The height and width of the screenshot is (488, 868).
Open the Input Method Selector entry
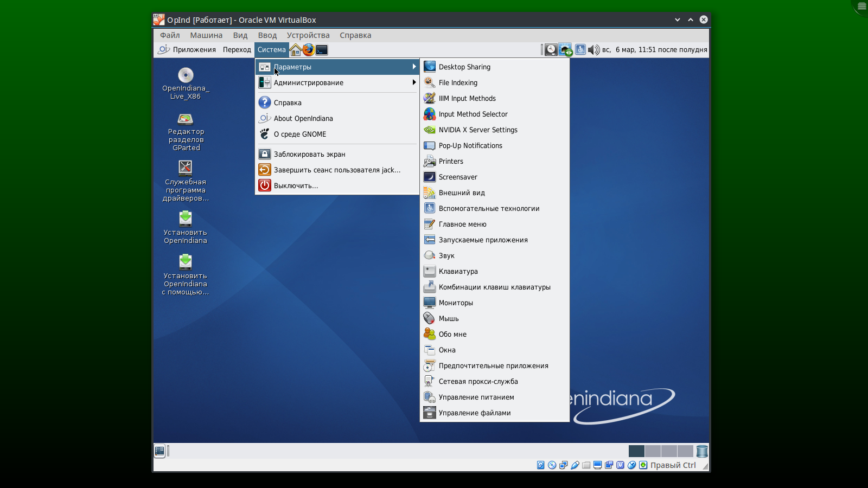click(x=495, y=114)
